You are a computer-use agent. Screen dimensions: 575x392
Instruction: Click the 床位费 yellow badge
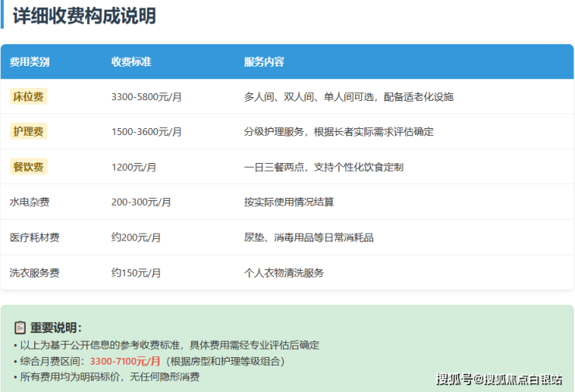pyautogui.click(x=29, y=96)
